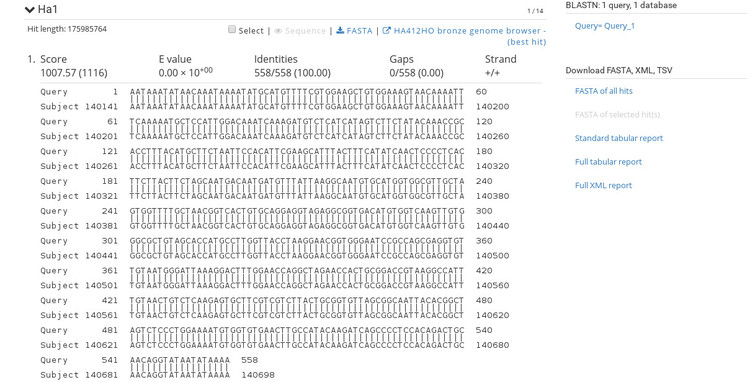Click the external link icon for genome browser

coord(386,30)
